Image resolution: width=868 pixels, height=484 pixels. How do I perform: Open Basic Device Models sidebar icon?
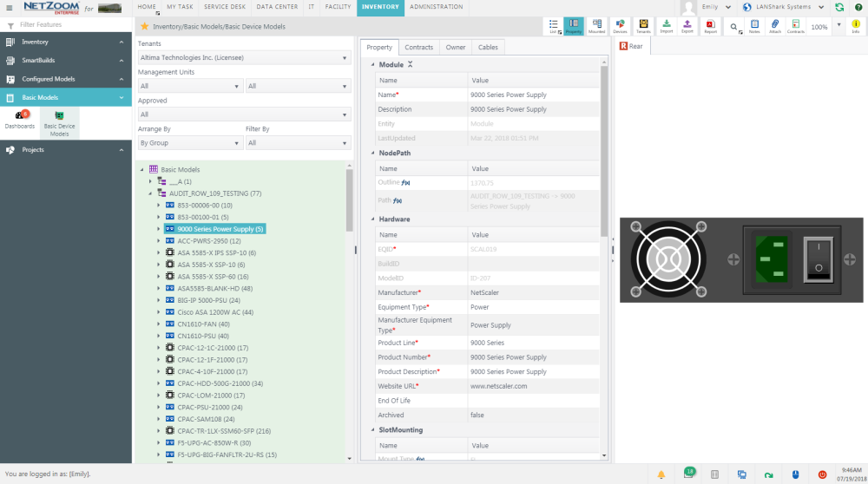click(x=59, y=123)
